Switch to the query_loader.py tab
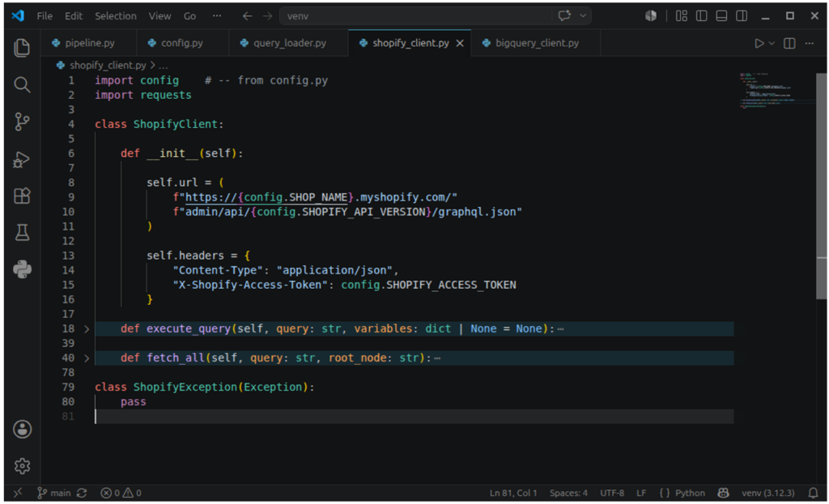Viewport: 829px width, 504px height. pyautogui.click(x=289, y=44)
